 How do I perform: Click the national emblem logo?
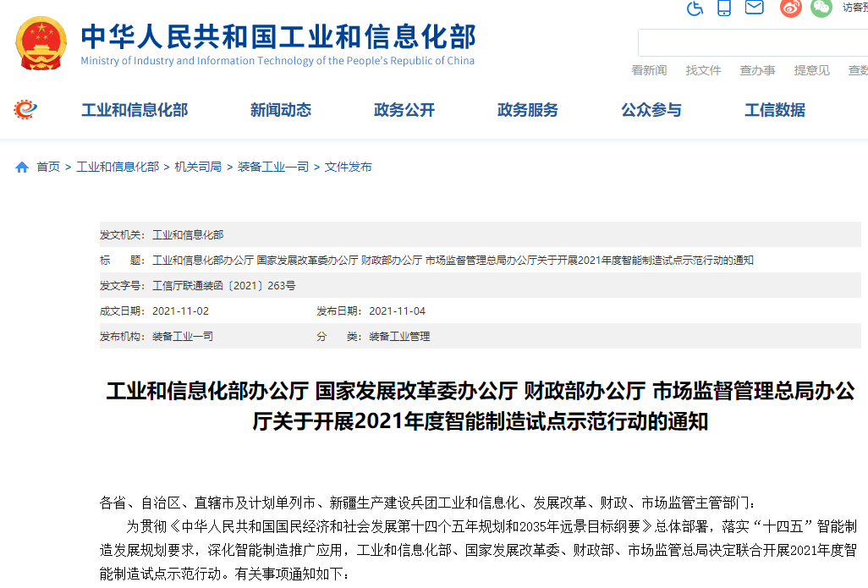tap(41, 42)
